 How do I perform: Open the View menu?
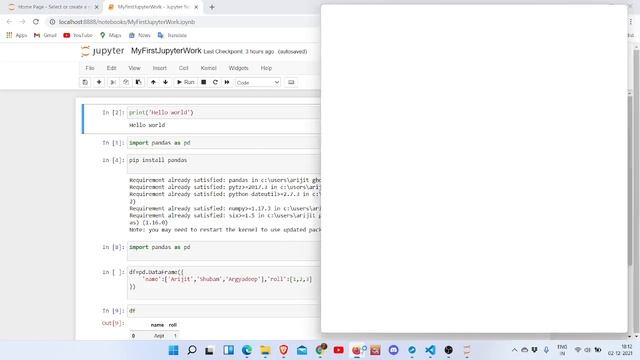[134, 68]
